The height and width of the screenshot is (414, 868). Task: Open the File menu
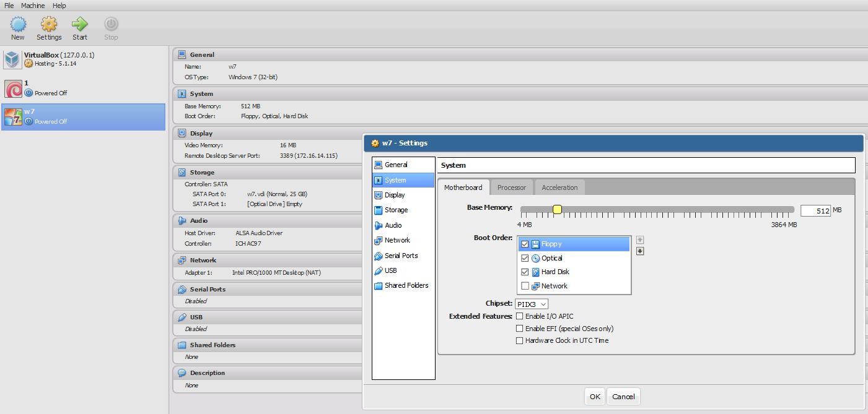[9, 6]
